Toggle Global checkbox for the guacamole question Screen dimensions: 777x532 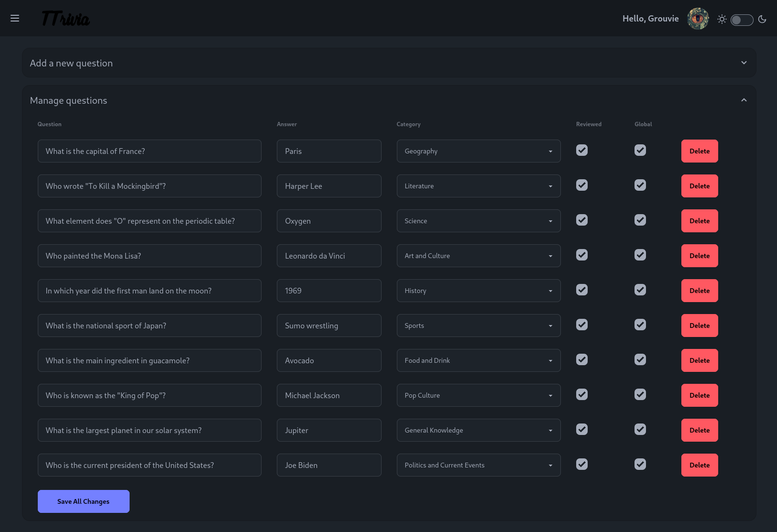[x=640, y=359]
